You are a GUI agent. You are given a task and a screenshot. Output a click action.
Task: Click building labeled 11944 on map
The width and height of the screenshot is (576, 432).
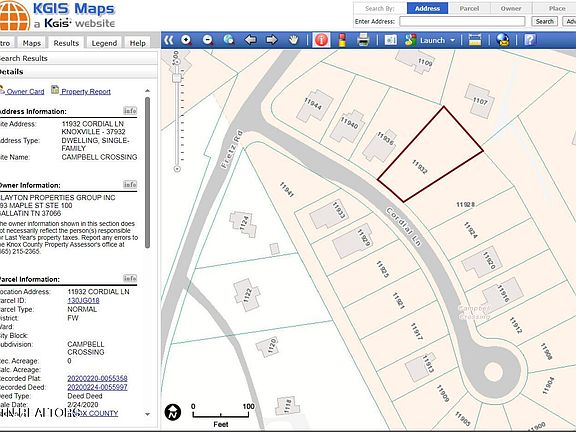click(314, 105)
